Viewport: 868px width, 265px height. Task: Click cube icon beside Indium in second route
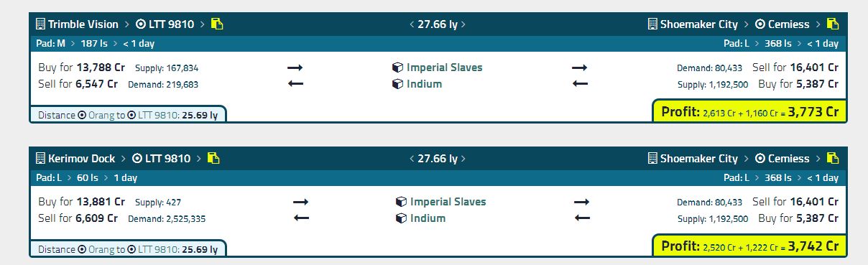(401, 218)
